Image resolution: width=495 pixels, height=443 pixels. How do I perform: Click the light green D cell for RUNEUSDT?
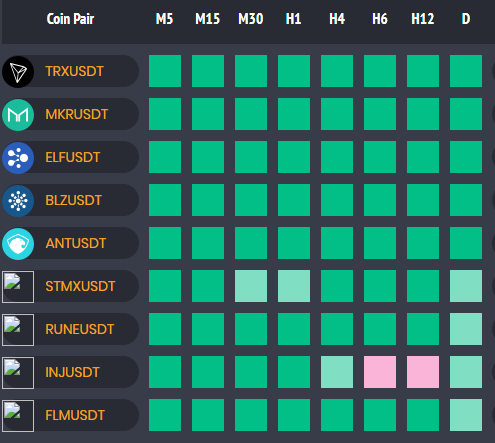pos(466,329)
